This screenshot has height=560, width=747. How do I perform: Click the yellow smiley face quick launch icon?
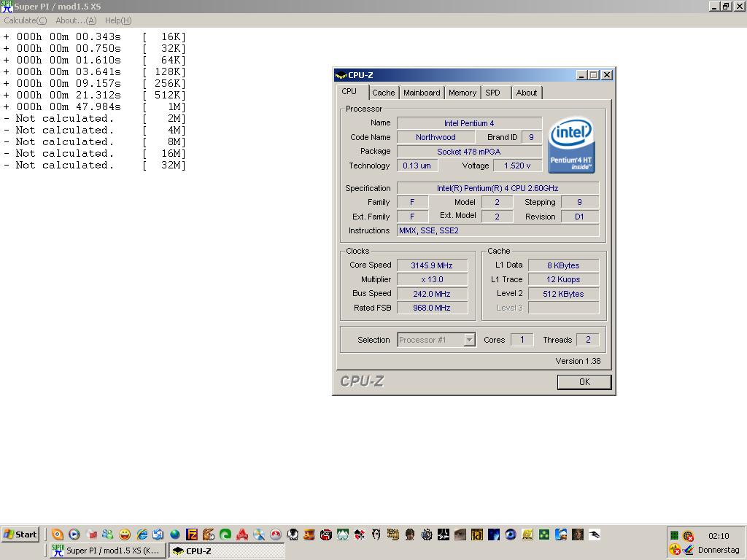tap(125, 534)
